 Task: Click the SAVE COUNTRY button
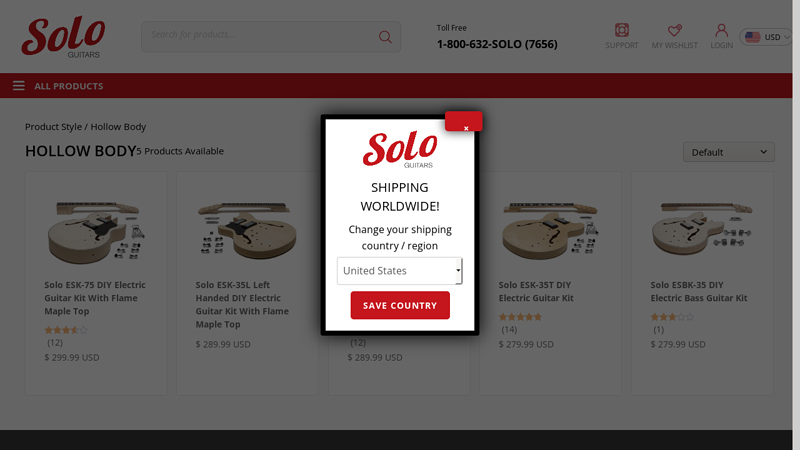point(400,305)
